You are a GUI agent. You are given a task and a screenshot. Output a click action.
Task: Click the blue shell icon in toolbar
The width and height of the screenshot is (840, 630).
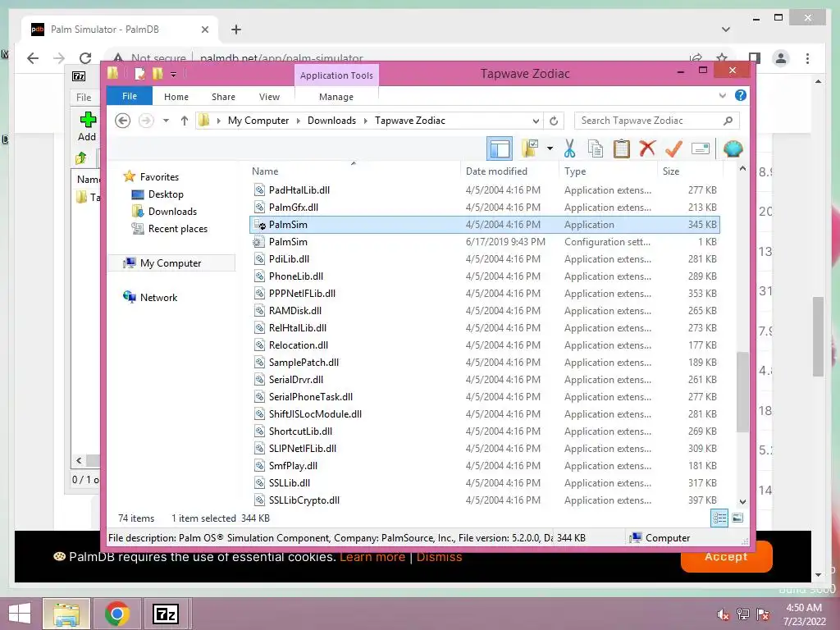pos(733,148)
